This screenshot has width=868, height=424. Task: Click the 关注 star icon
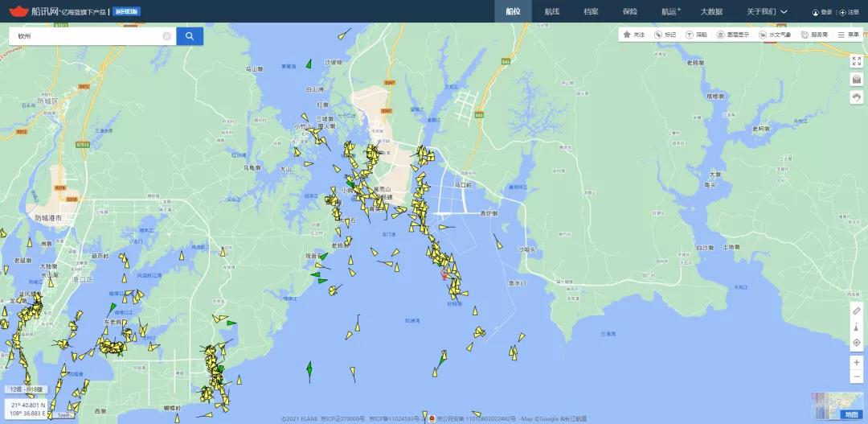633,35
